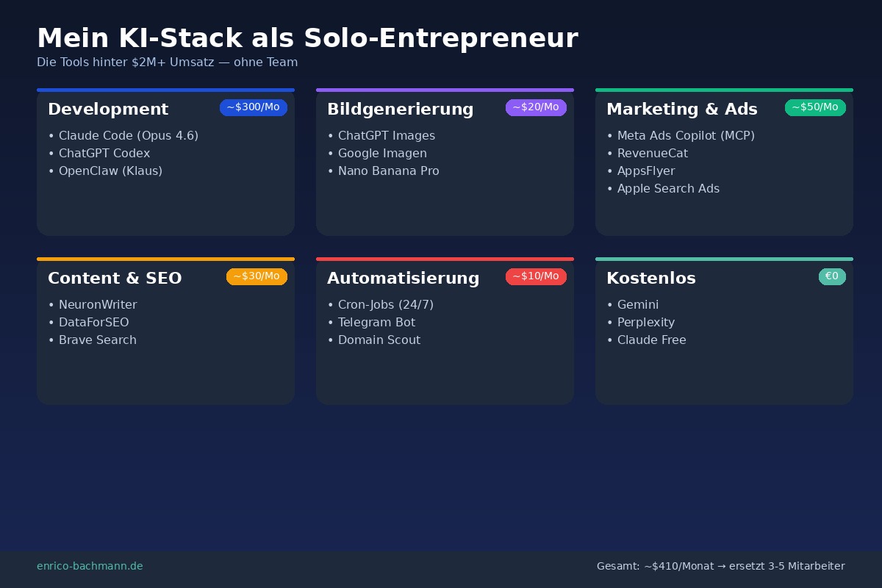The image size is (882, 588).
Task: Click the Apple Search Ads item
Action: [667, 189]
